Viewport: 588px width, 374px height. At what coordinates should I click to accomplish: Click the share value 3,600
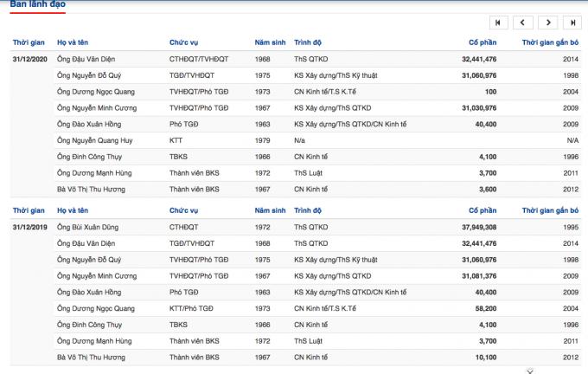point(488,190)
